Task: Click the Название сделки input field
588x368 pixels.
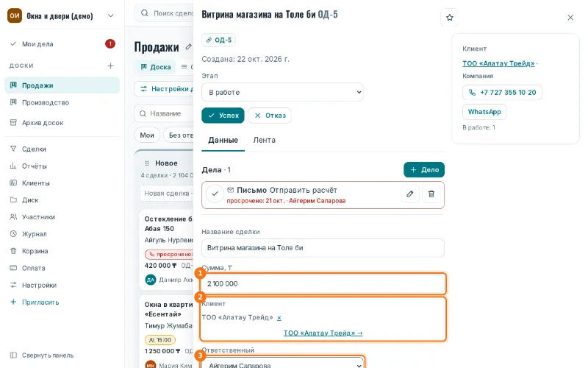Action: tap(323, 248)
